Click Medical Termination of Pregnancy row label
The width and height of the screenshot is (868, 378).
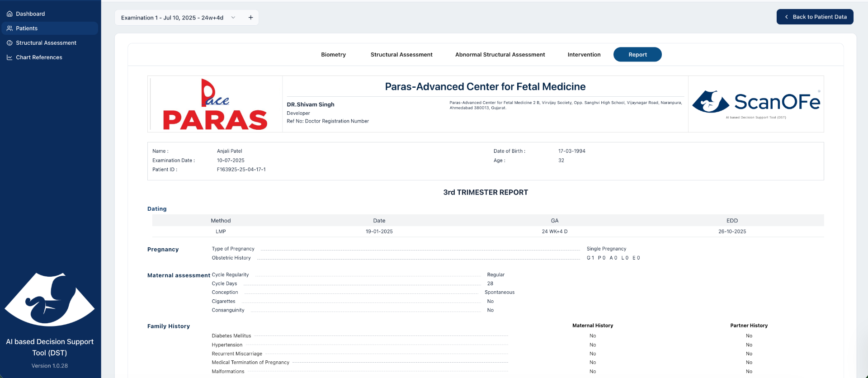tap(250, 363)
